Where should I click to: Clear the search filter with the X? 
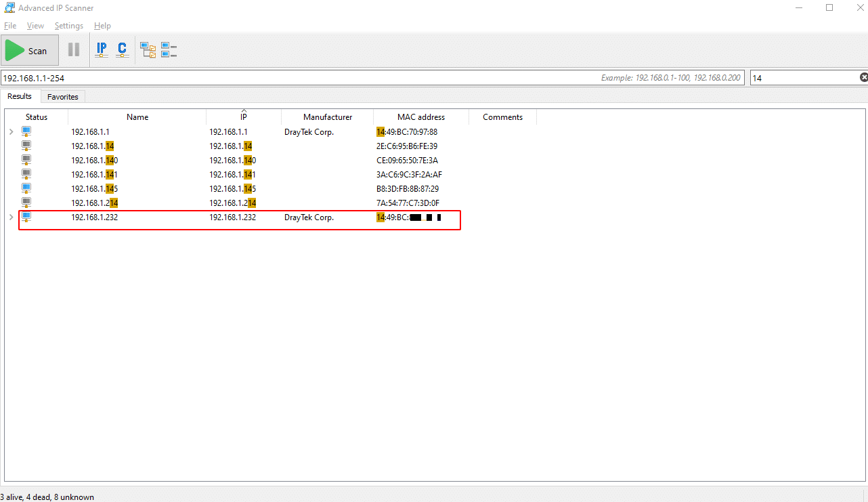coord(863,78)
